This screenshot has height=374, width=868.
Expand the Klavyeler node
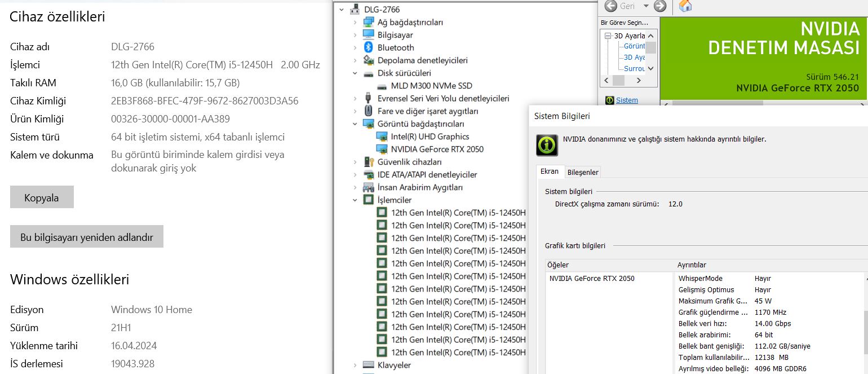[355, 365]
